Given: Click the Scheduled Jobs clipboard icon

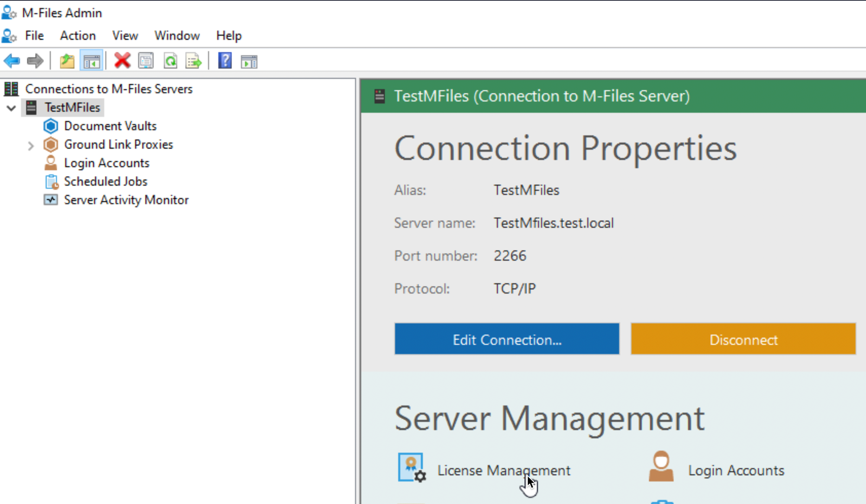Looking at the screenshot, I should [x=52, y=182].
